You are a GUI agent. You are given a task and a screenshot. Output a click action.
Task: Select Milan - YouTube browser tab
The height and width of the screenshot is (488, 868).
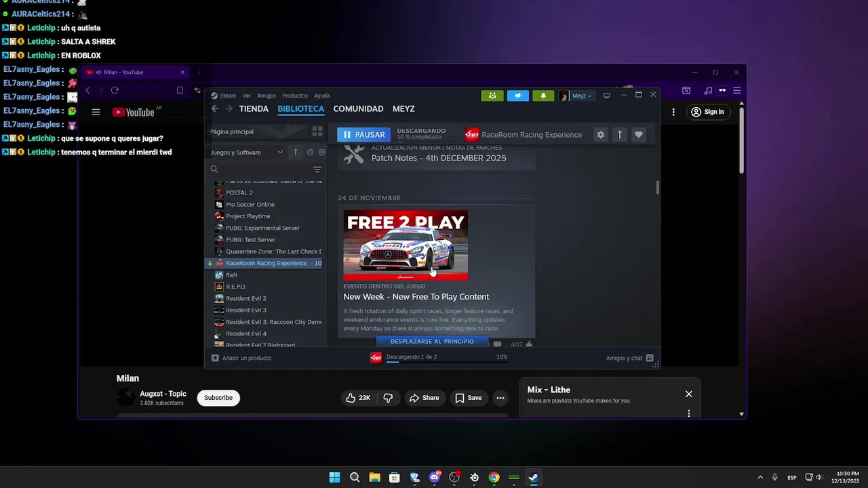(135, 73)
